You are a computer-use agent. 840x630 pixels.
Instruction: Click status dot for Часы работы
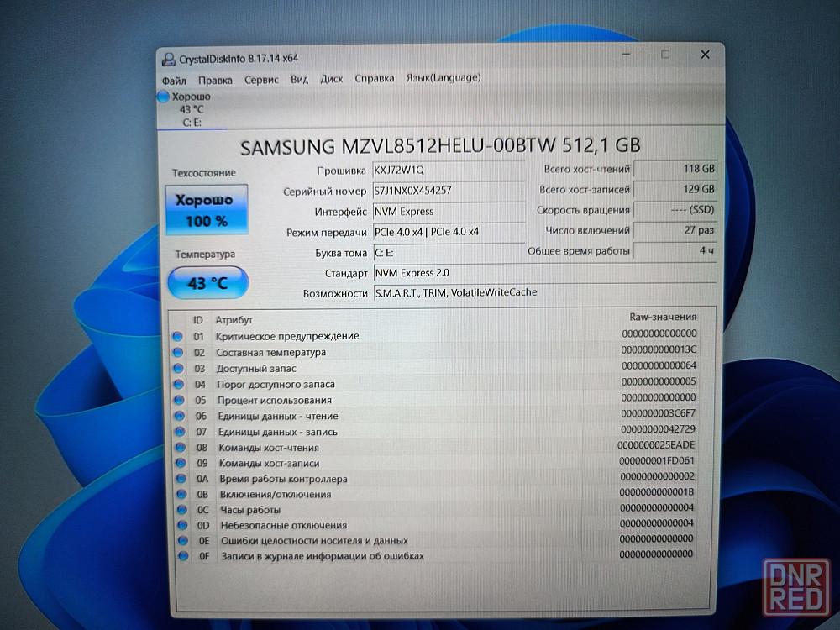tap(182, 510)
